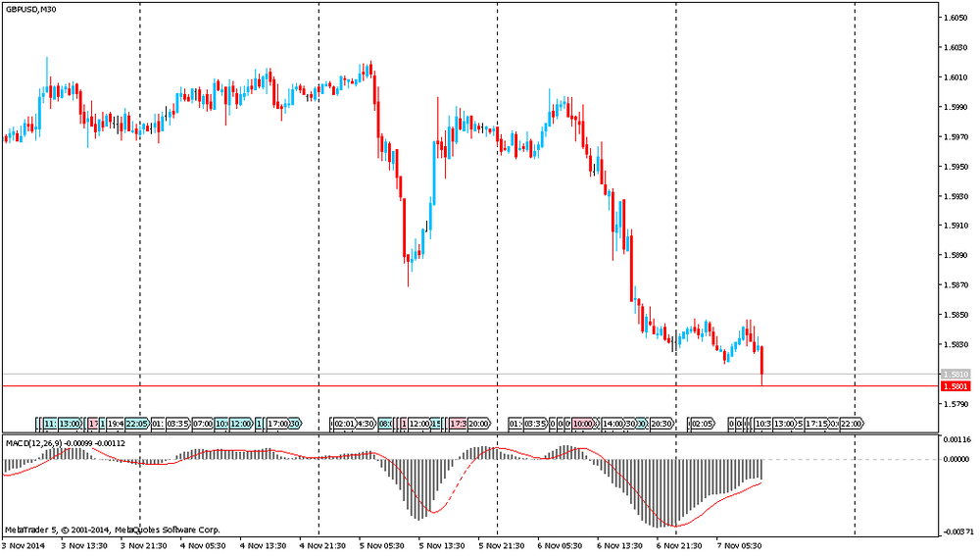Image resolution: width=980 pixels, height=556 pixels.
Task: Click the 1.6030 level on price scale
Action: pos(955,47)
